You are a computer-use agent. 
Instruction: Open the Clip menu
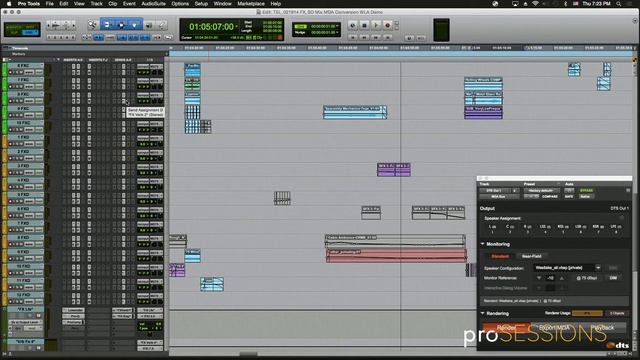(x=113, y=4)
